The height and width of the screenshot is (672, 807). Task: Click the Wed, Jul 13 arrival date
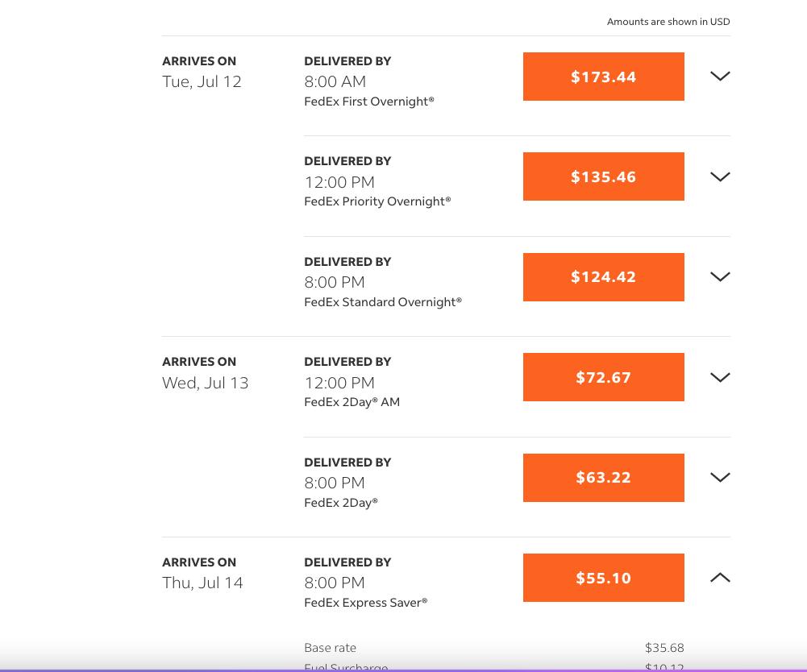coord(205,383)
